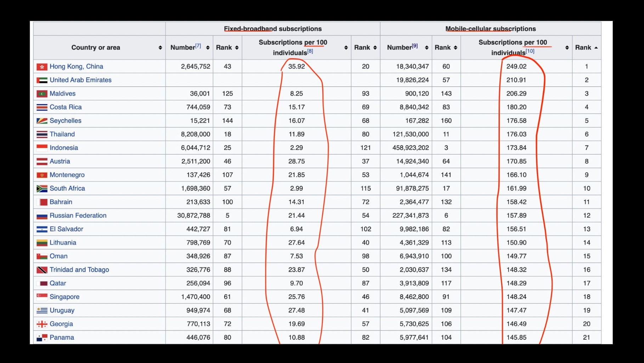Visit the Uruguay link
This screenshot has width=644, height=363.
tap(62, 311)
